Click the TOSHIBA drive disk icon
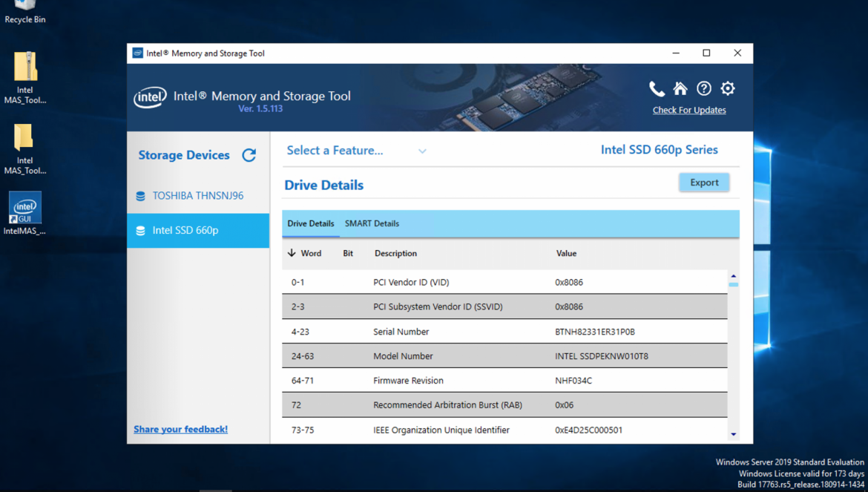Screen dimensions: 868x492 click(141, 196)
